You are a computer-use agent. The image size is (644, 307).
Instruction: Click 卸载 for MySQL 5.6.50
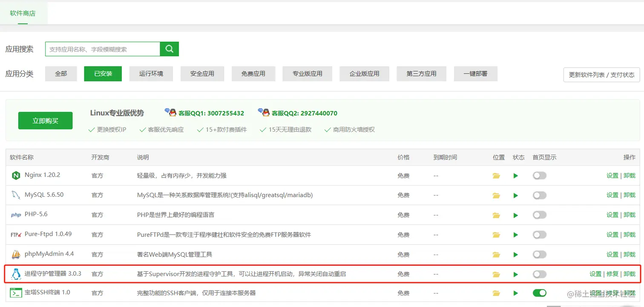[630, 195]
